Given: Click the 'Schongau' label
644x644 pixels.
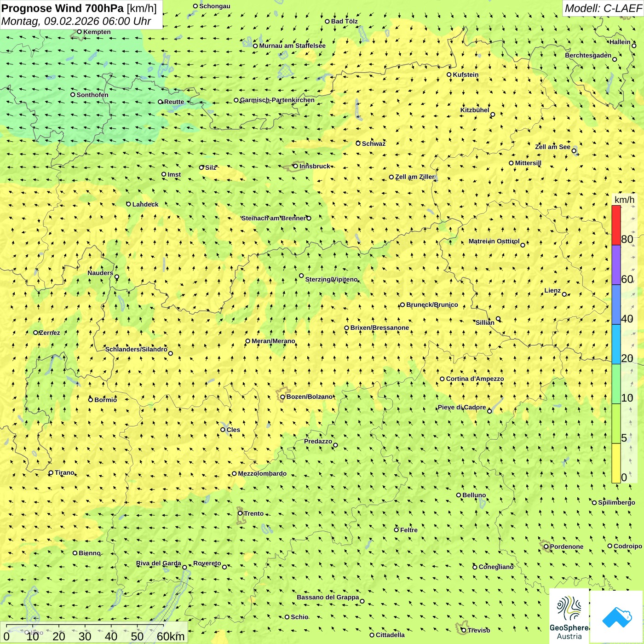Looking at the screenshot, I should point(215,6).
